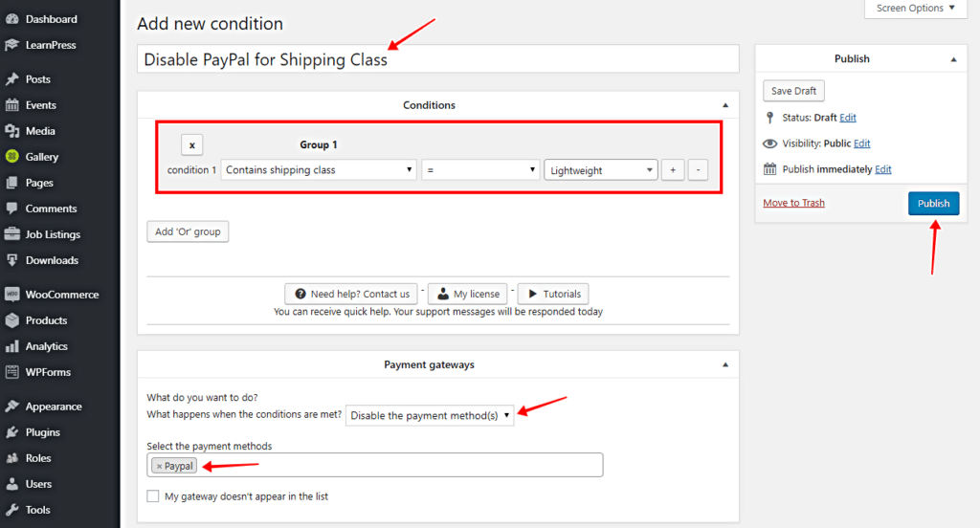Click the Add 'Or' group button
Screen dimensions: 980x528
click(188, 231)
